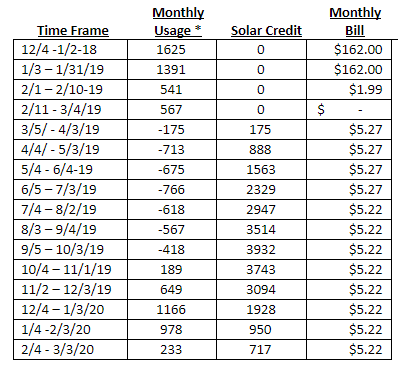
Task: Select the usage cell showing 1166
Action: click(x=172, y=310)
